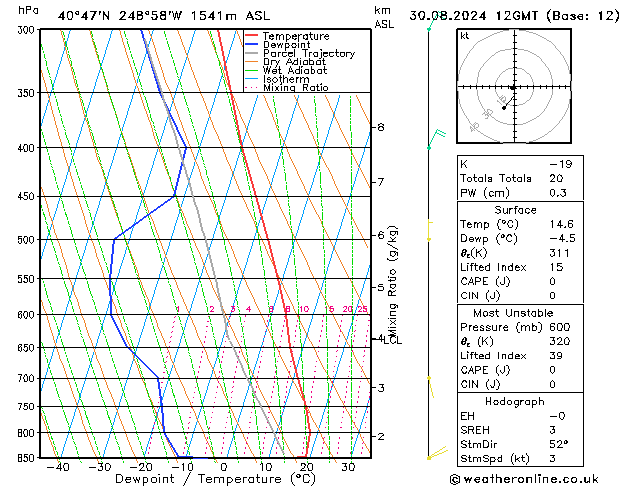This screenshot has height=486, width=629.
Task: Click the yellow wind barb near 500 hPa
Action: [x=430, y=230]
